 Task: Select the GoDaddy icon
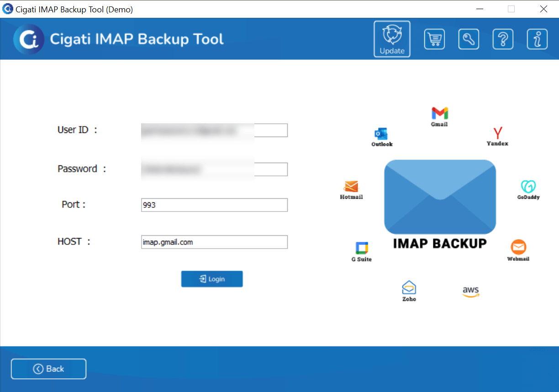tap(528, 190)
